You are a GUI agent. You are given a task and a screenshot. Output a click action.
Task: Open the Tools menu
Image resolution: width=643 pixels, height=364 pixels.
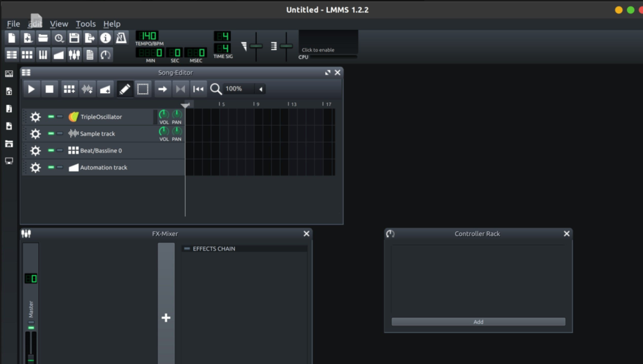(x=86, y=24)
